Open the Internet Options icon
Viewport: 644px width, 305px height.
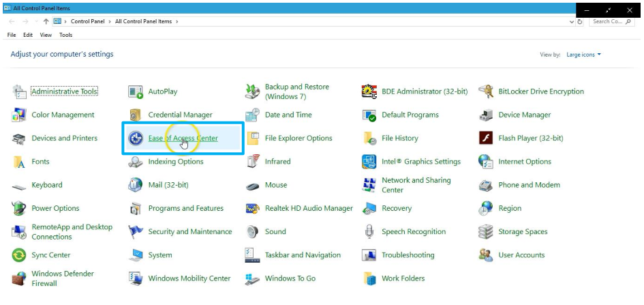pyautogui.click(x=486, y=162)
